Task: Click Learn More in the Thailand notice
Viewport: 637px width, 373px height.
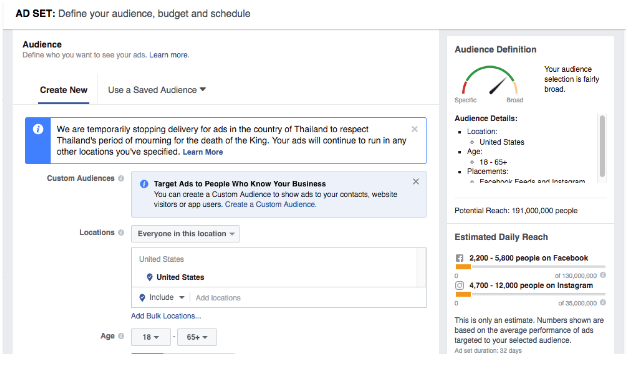Action: [x=203, y=152]
